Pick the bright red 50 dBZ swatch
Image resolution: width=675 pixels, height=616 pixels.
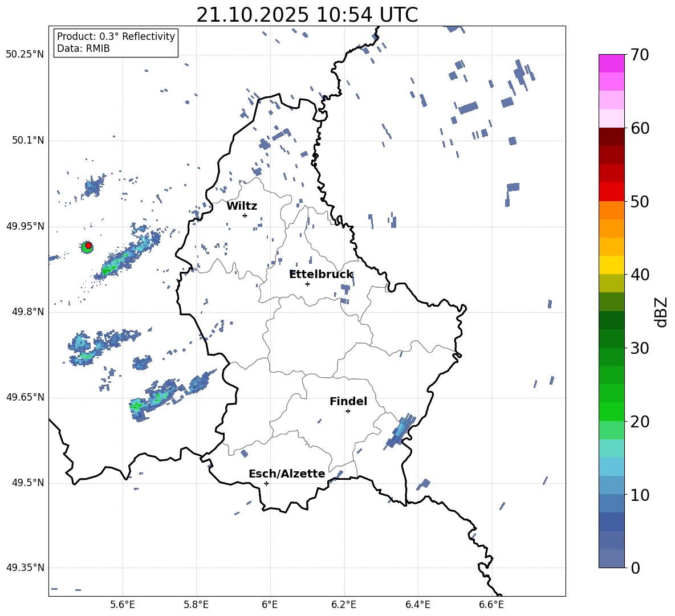[x=612, y=192]
